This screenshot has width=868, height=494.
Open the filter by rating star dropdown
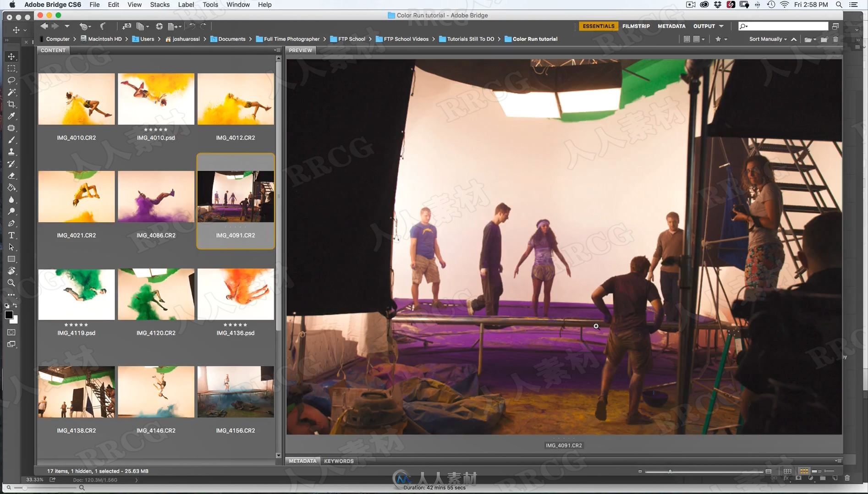(721, 39)
